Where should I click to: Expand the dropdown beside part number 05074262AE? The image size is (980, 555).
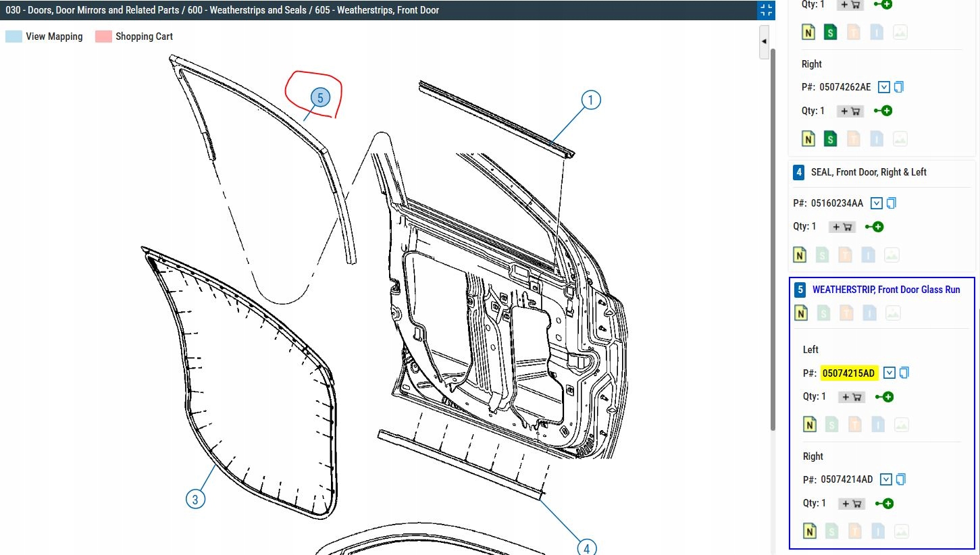(x=884, y=87)
